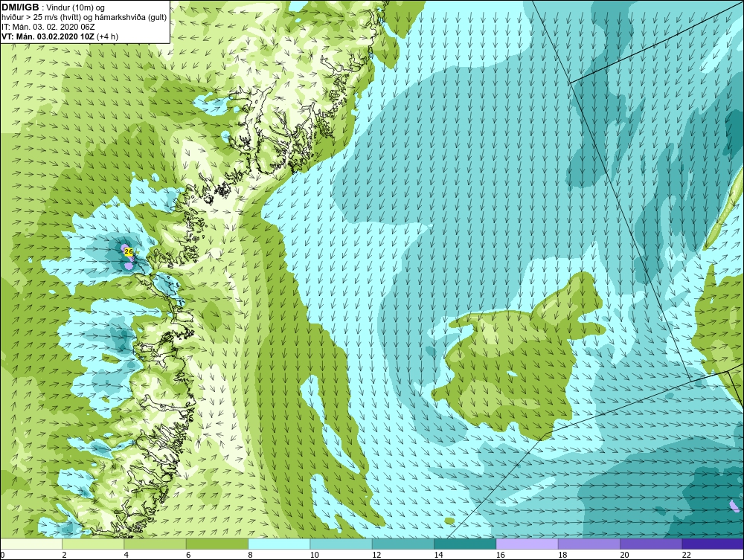Click the legend value 22

[x=686, y=556]
